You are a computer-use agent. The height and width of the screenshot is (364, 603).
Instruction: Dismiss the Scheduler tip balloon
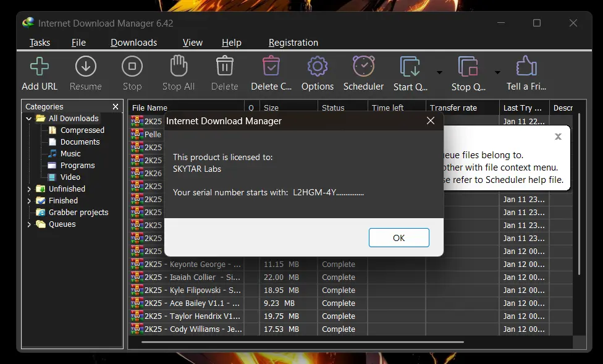tap(558, 136)
